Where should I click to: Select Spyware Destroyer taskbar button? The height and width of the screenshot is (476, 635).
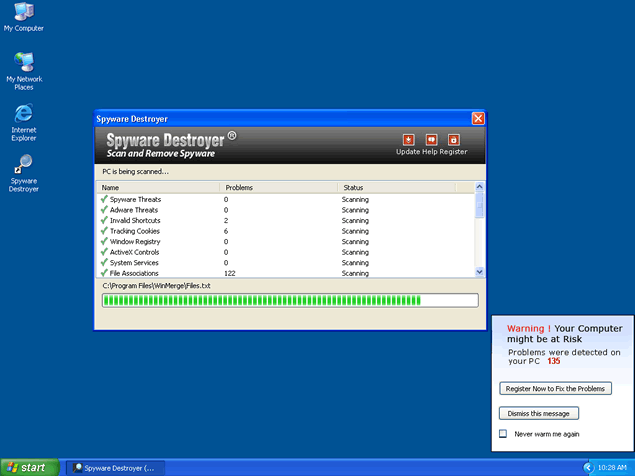115,467
